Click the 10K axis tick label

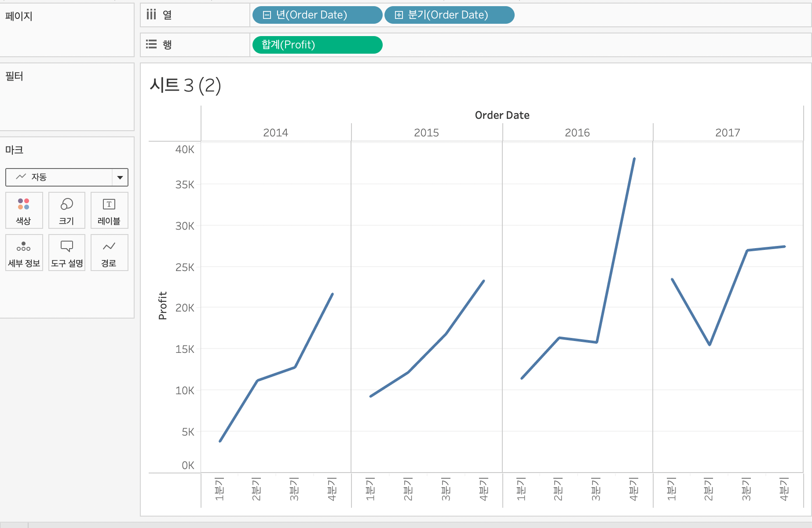(185, 390)
